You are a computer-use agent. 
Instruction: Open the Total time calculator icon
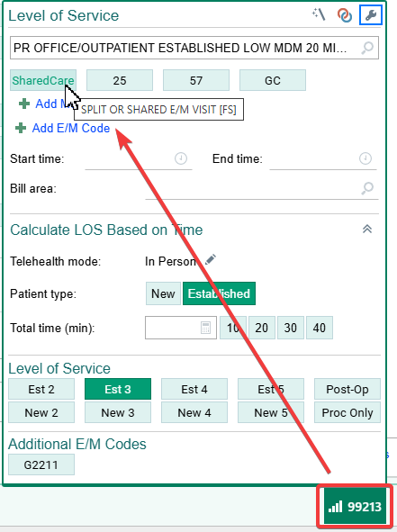coord(205,328)
